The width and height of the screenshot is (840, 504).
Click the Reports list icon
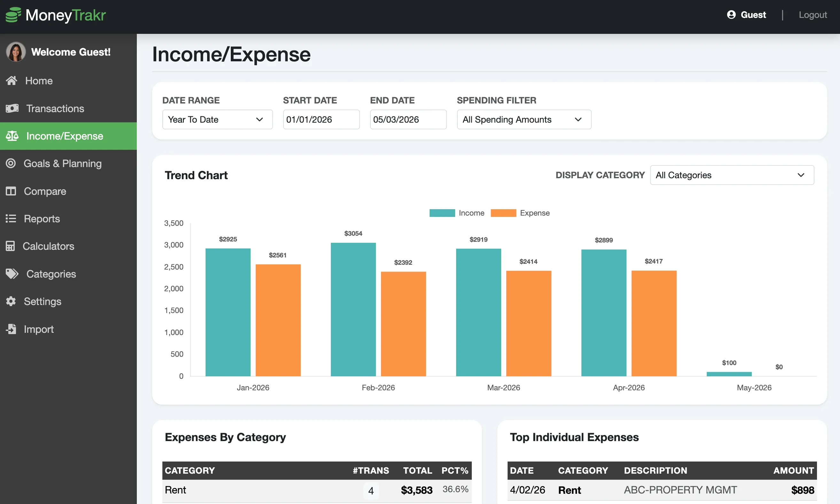coord(11,219)
